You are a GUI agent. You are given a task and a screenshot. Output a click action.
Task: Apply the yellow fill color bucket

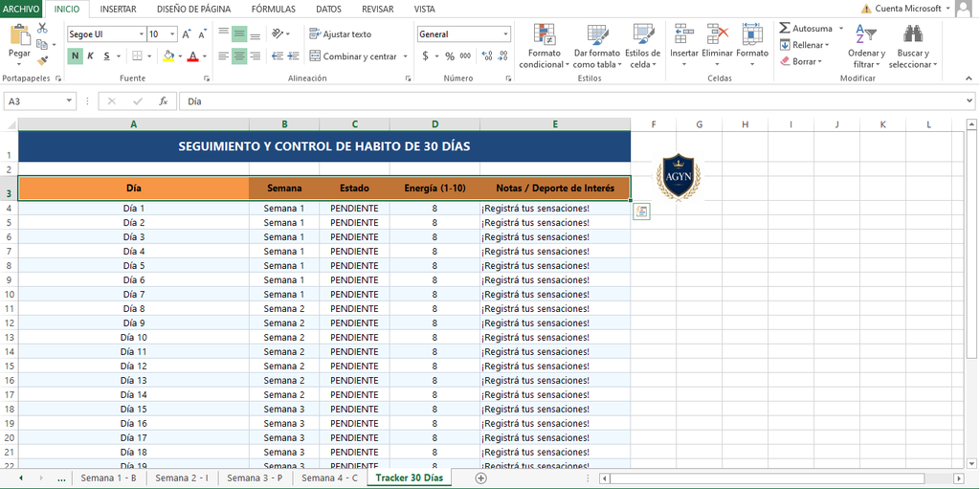168,56
